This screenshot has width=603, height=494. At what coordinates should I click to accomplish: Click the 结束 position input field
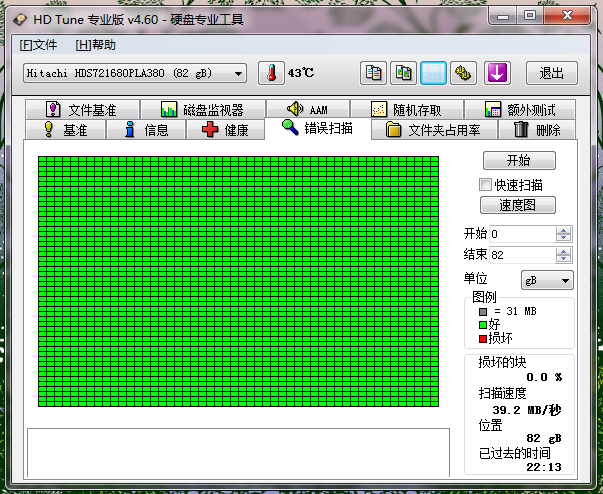[x=523, y=255]
